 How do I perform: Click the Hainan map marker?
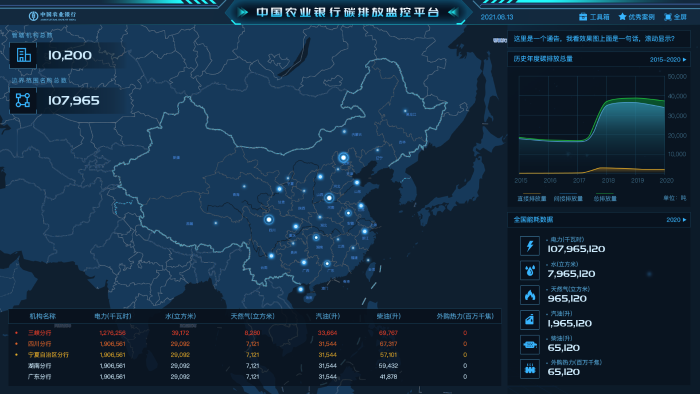click(300, 289)
